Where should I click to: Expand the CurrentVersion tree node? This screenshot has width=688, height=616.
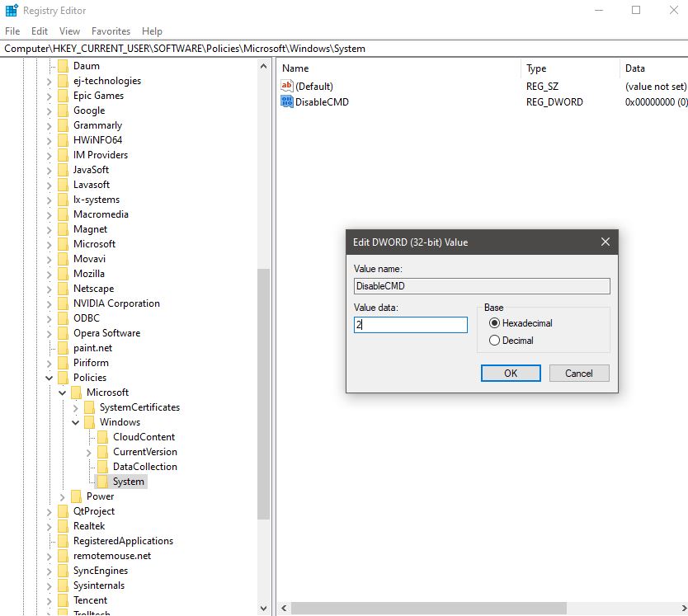pos(88,451)
